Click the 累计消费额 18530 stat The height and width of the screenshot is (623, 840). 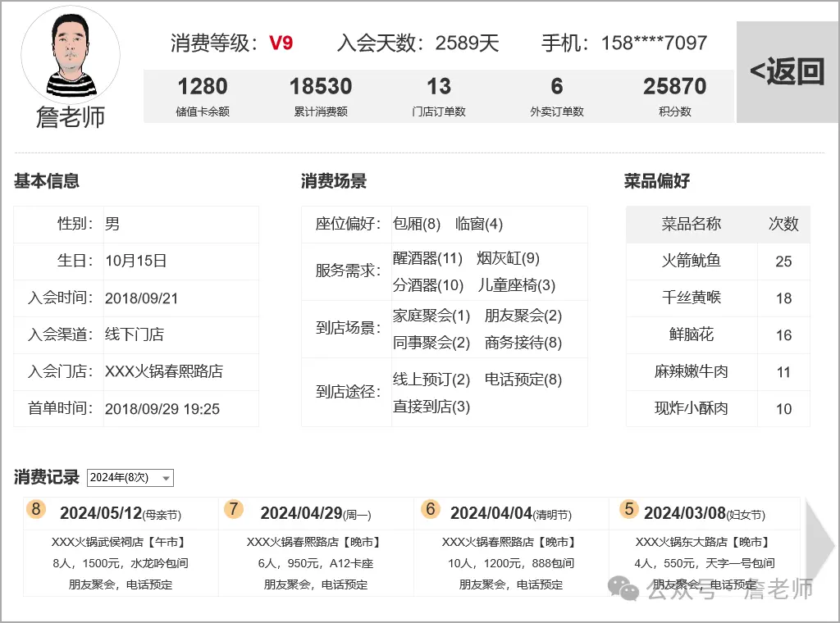321,96
